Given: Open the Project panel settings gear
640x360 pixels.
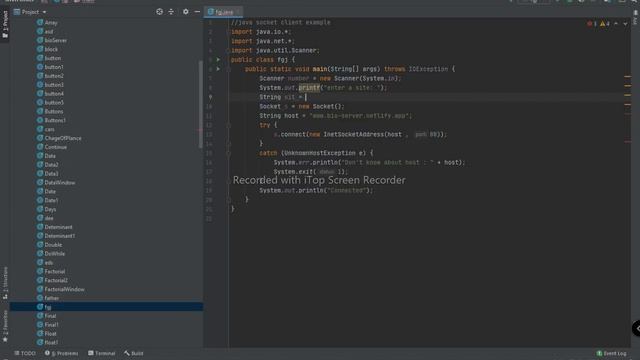Looking at the screenshot, I should [186, 12].
